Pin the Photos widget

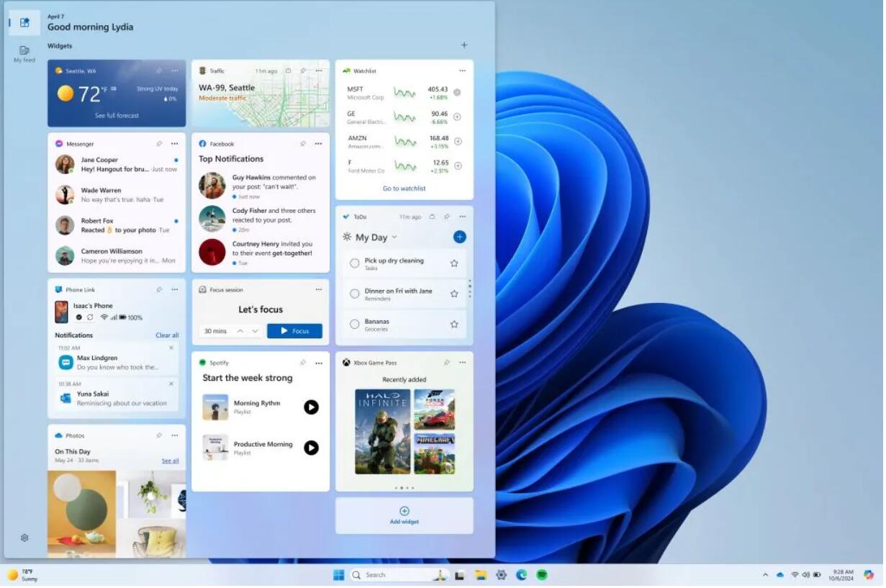(x=159, y=437)
